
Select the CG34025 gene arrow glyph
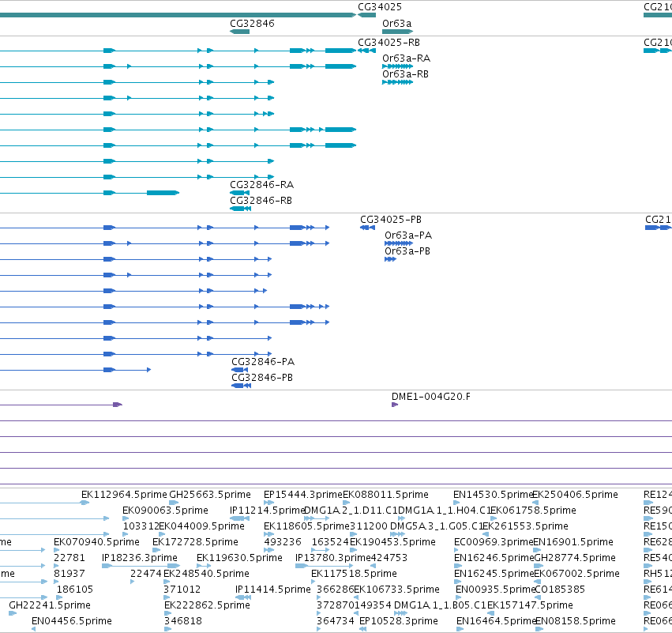(x=367, y=15)
